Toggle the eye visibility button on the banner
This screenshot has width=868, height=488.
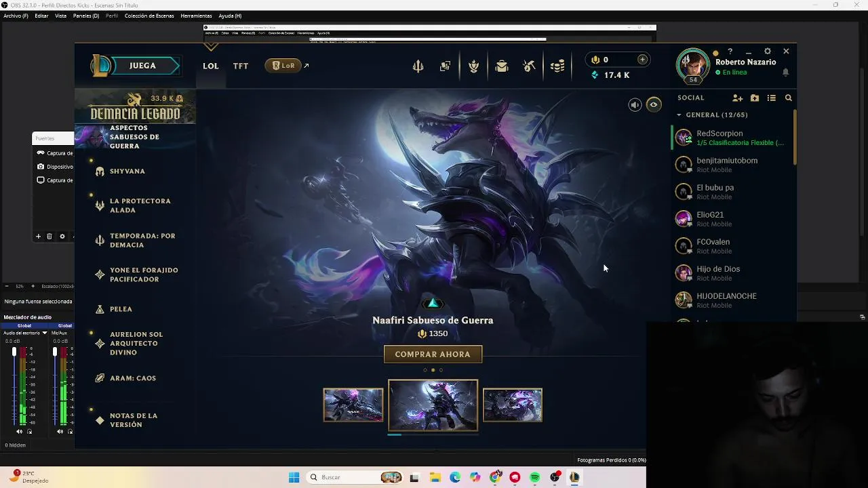654,105
